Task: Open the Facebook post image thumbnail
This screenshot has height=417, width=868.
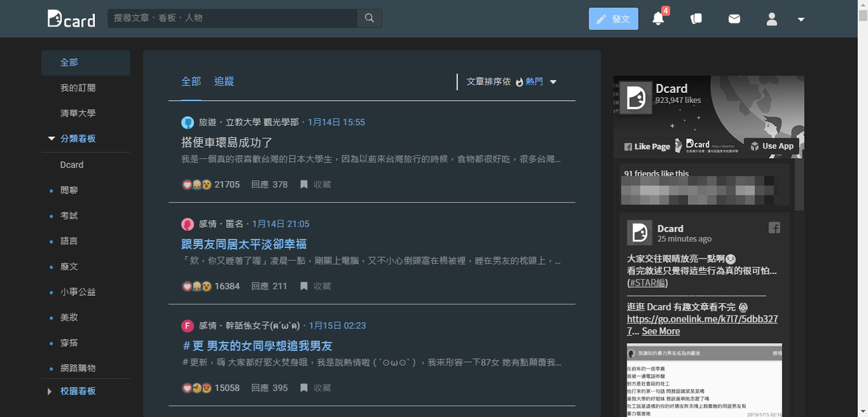Action: pos(705,380)
